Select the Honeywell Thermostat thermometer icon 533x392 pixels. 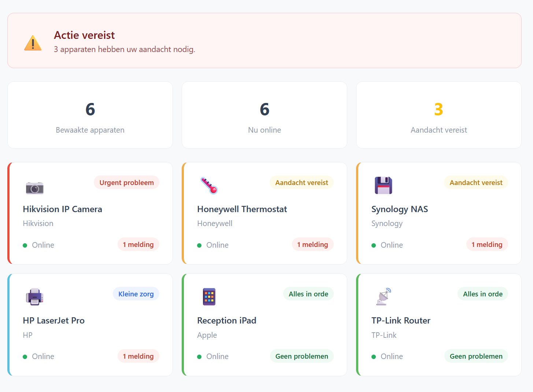[209, 186]
